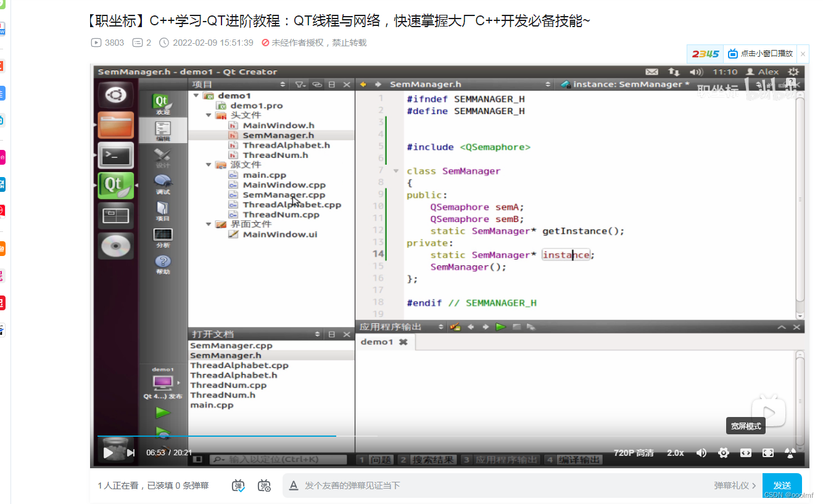Go forward with the right arrow in editor
The image size is (823, 504).
click(378, 85)
